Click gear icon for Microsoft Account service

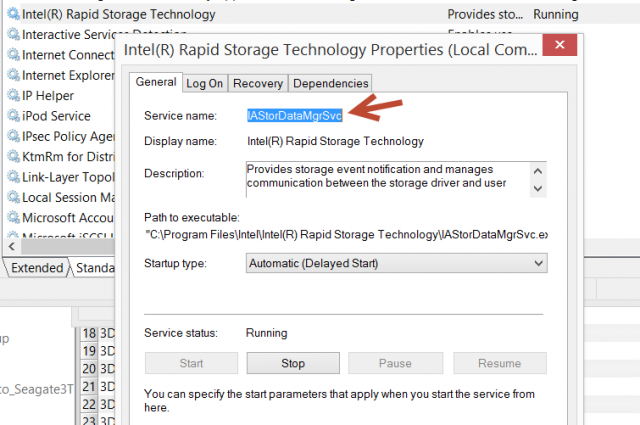(13, 218)
